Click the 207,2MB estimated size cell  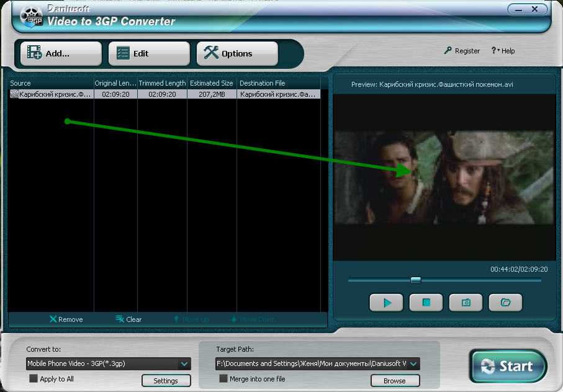(x=212, y=94)
